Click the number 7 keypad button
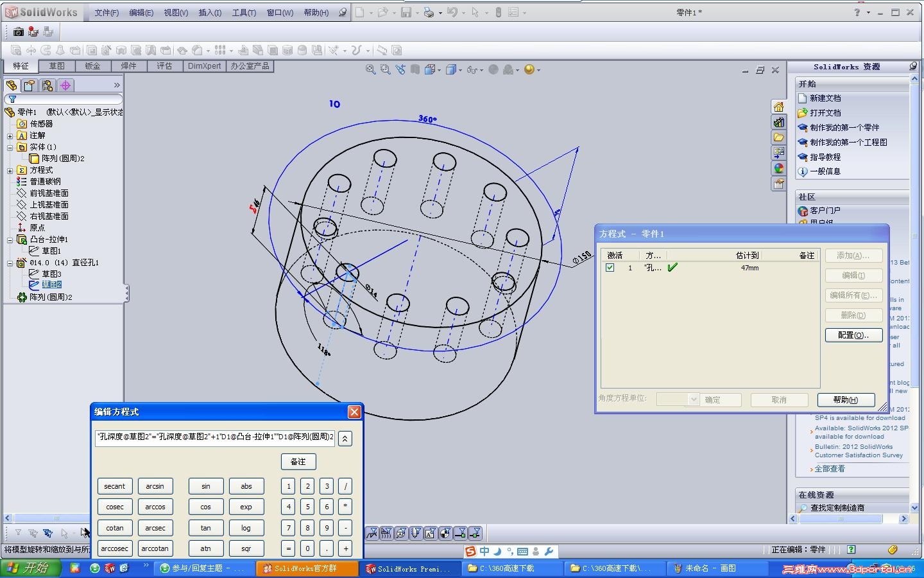Image resolution: width=924 pixels, height=578 pixels. point(289,528)
